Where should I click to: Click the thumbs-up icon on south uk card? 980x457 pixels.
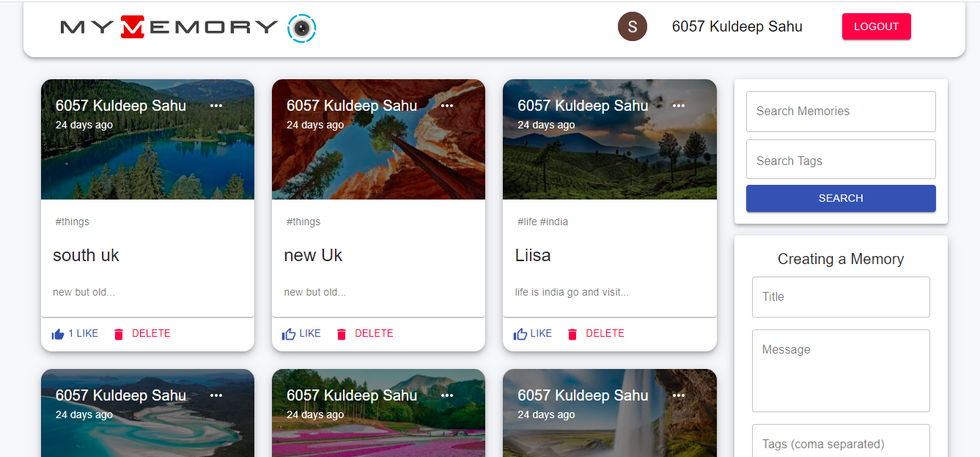coord(58,334)
